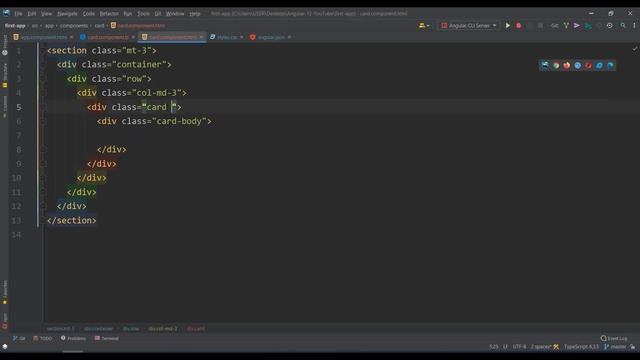Click the UTF-8 encoding status entry
Viewport: 640px width, 360px height.
click(x=519, y=347)
